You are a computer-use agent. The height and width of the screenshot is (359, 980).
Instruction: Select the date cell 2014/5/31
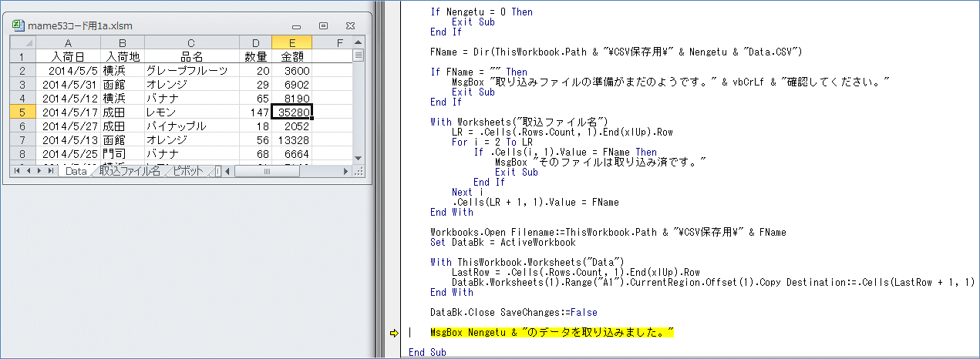(x=68, y=84)
